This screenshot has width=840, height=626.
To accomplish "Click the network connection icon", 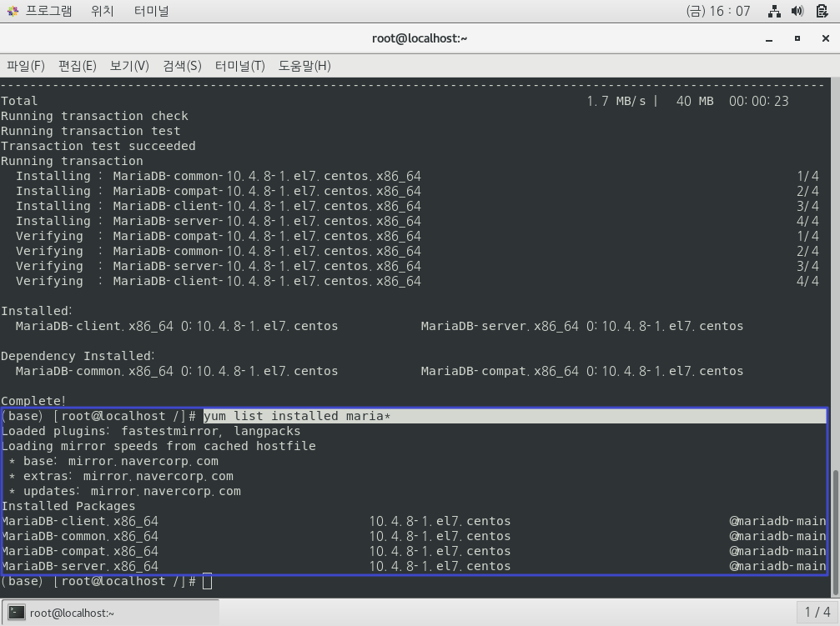I will [x=774, y=11].
